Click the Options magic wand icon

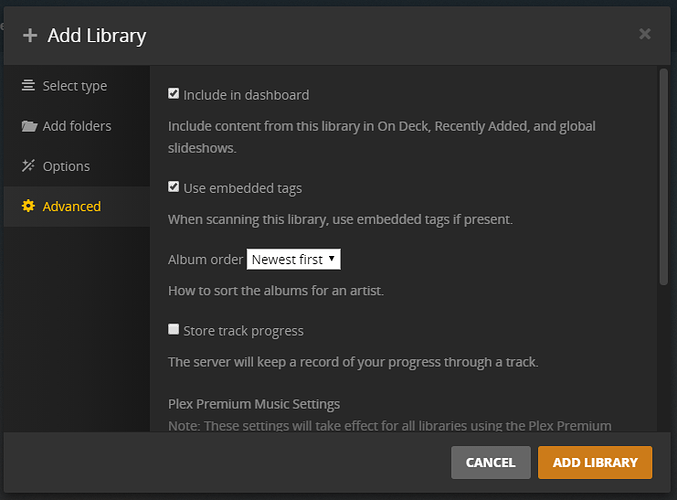point(28,166)
